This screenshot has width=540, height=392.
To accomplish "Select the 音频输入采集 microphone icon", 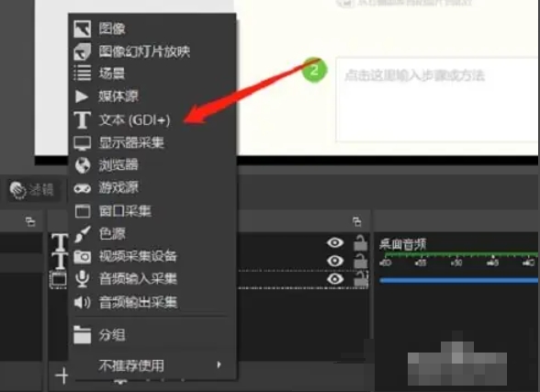I will click(83, 279).
